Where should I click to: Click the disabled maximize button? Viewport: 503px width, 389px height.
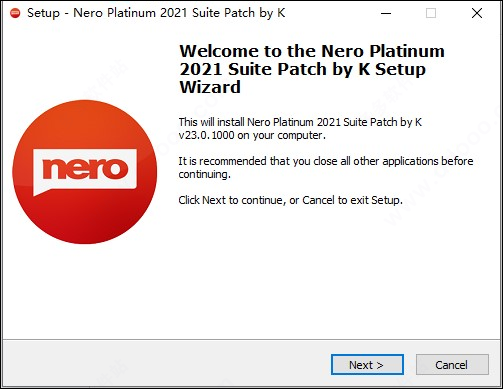[x=431, y=13]
